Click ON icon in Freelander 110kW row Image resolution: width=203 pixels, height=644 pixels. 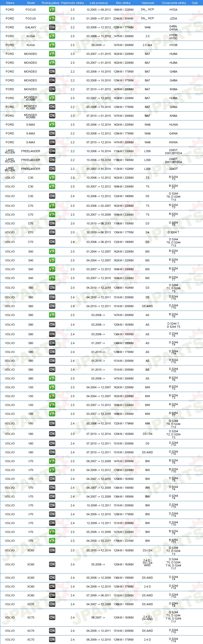52,151
